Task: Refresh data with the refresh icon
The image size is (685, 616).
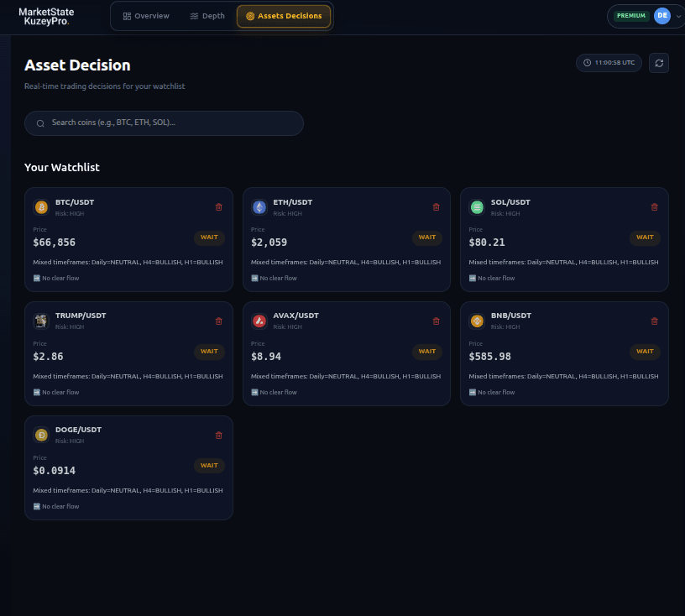Action: pyautogui.click(x=659, y=62)
